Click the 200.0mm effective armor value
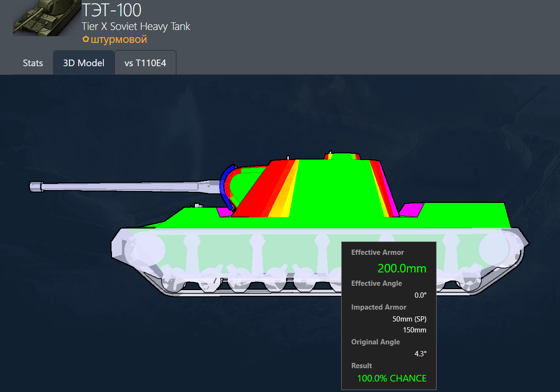 (x=402, y=268)
